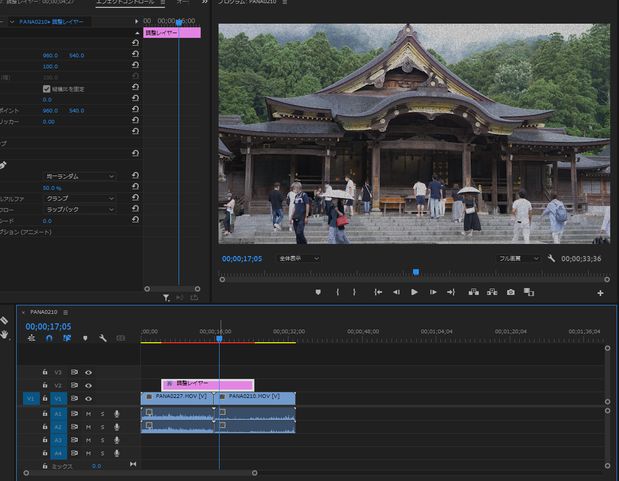Hide the V2 track using its eye icon
Image resolution: width=619 pixels, height=481 pixels.
(88, 385)
